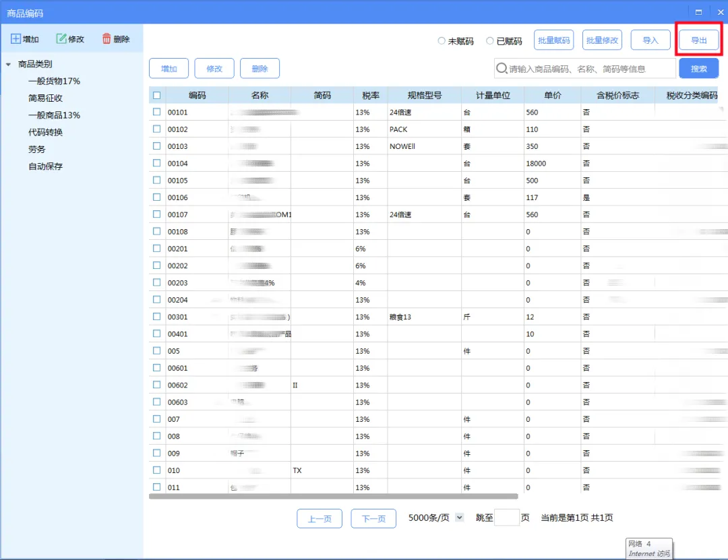Click the 增加 plus icon in left toolbar
Screen dimensions: 728x560
pos(16,38)
